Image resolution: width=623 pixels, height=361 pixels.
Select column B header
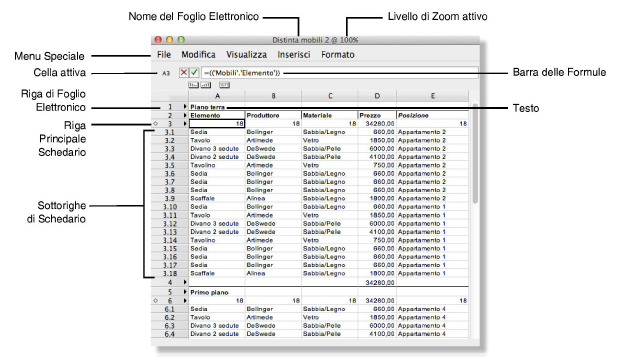click(x=273, y=96)
